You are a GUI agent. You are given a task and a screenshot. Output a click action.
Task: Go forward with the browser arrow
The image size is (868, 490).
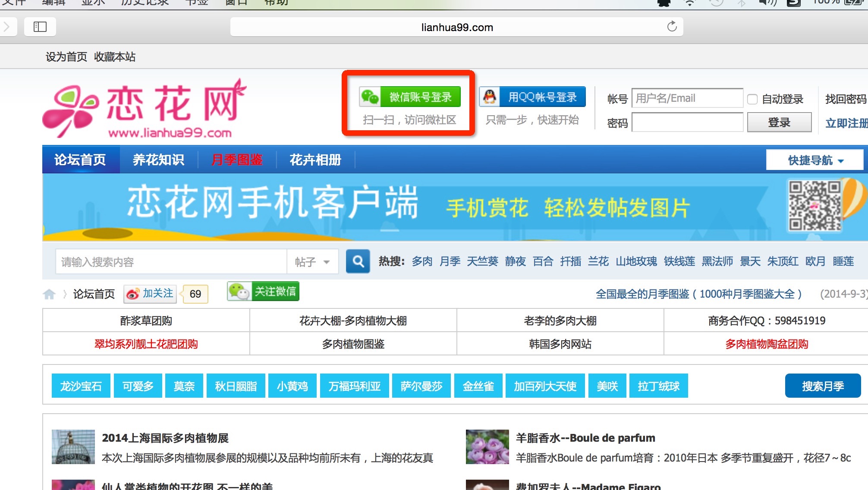point(6,27)
